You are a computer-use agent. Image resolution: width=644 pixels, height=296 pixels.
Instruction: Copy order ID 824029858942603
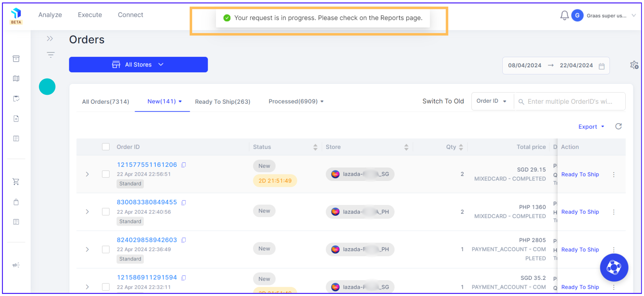pos(184,240)
